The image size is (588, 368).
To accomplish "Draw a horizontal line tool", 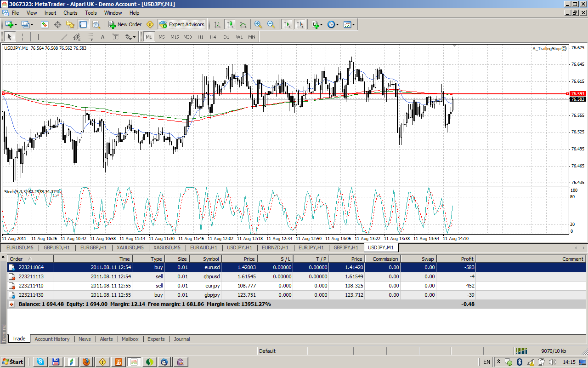I will (x=51, y=37).
